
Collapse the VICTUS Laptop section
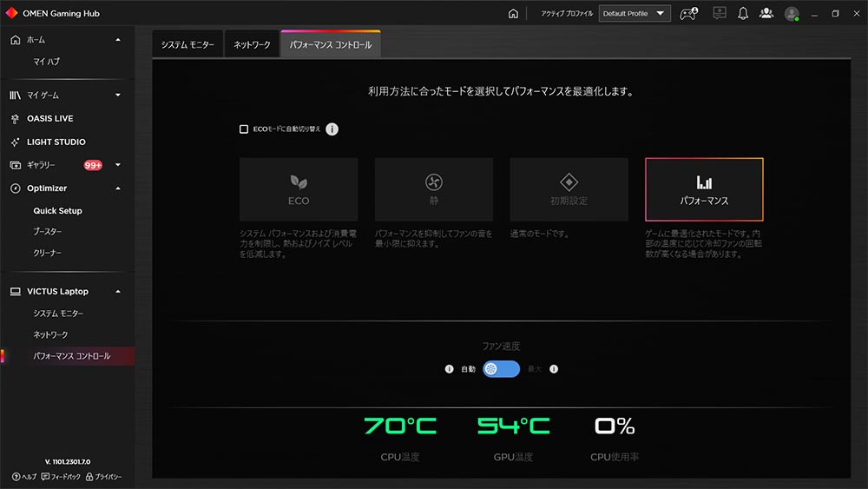[118, 292]
